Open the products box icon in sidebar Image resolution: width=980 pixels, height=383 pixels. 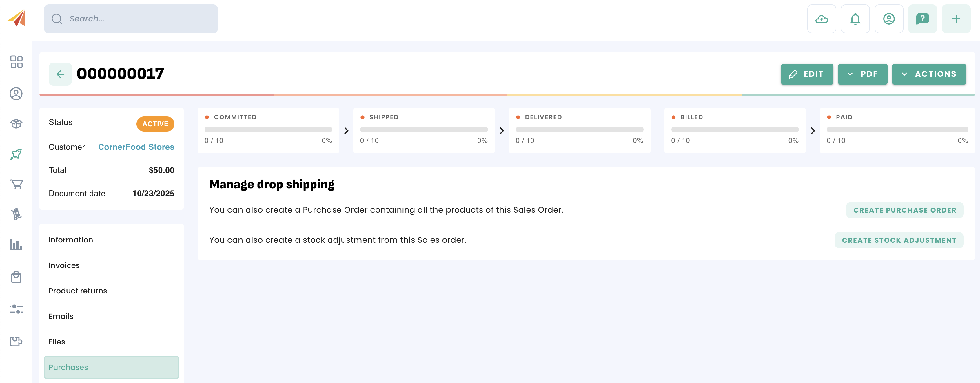(x=16, y=124)
